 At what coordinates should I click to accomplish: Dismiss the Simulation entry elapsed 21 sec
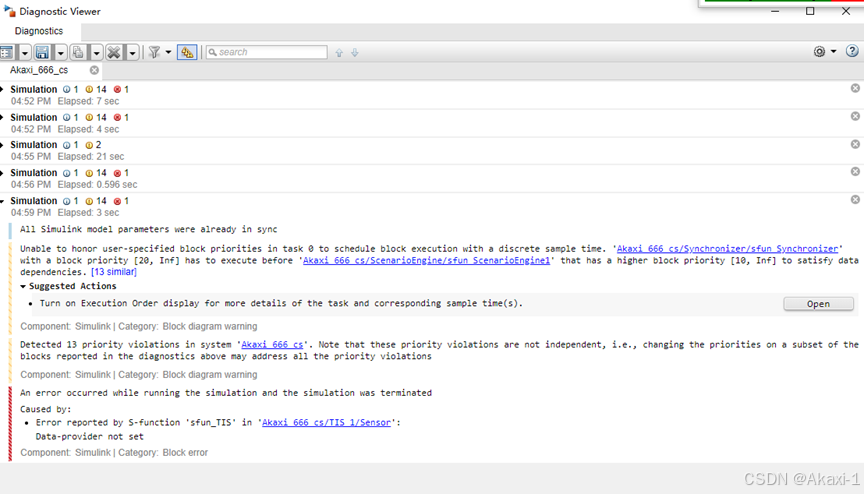pos(855,144)
